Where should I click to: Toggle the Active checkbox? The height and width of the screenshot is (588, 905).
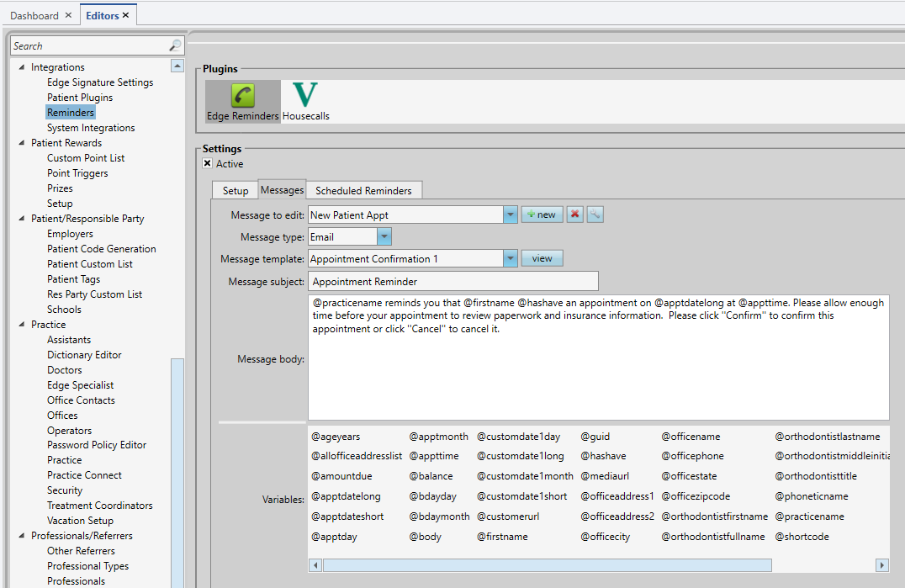[x=208, y=163]
